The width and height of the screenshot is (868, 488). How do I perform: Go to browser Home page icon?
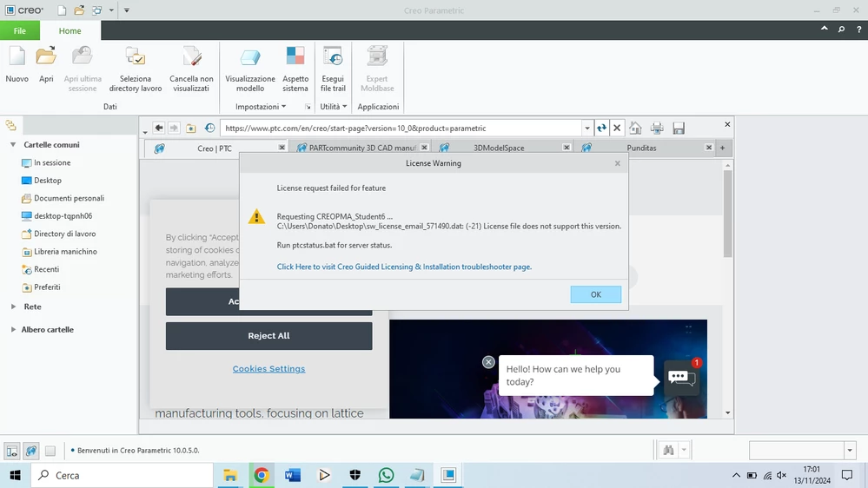click(x=635, y=128)
